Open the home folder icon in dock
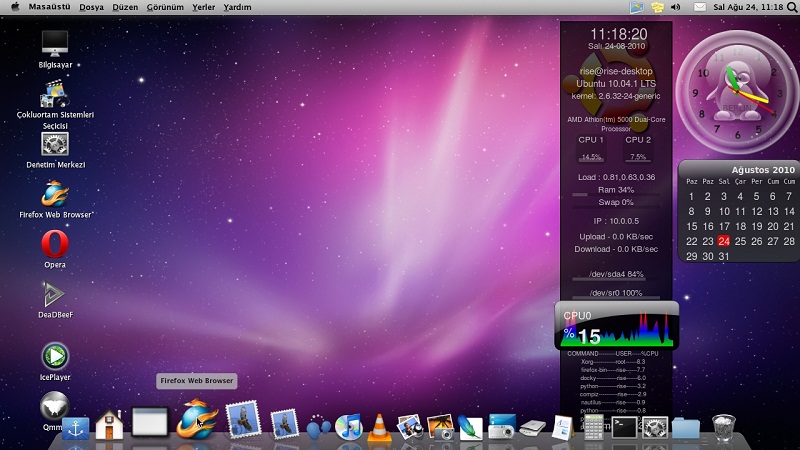 (x=108, y=426)
